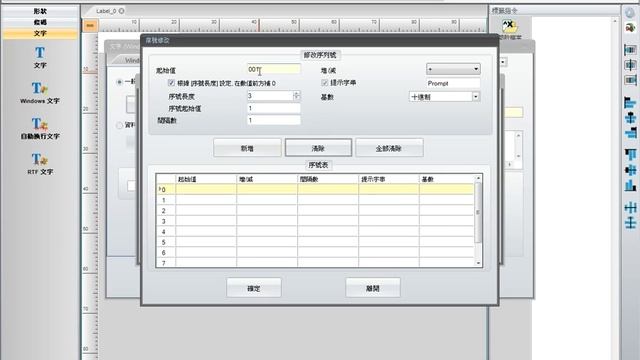Click the folder icon under 標籤指令 panel
The image size is (640, 360).
click(x=509, y=27)
